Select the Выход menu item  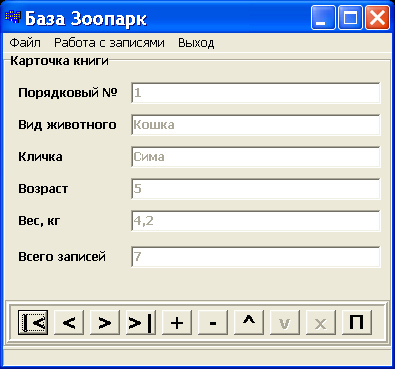[196, 43]
